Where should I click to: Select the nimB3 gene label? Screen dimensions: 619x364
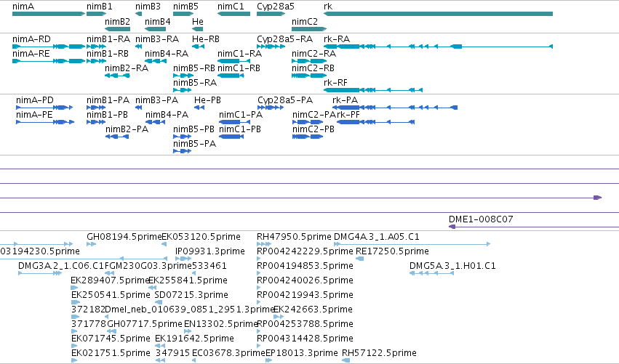pos(148,7)
